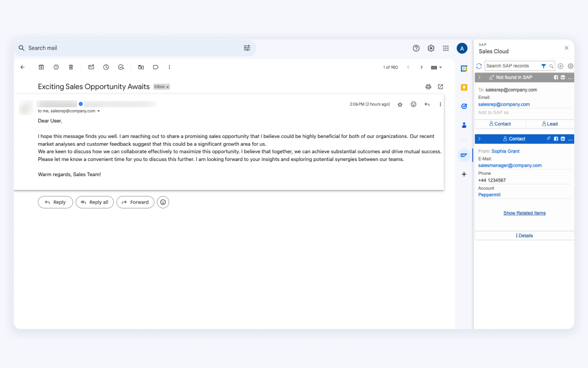Toggle the filter in the SAP records search

tap(544, 66)
